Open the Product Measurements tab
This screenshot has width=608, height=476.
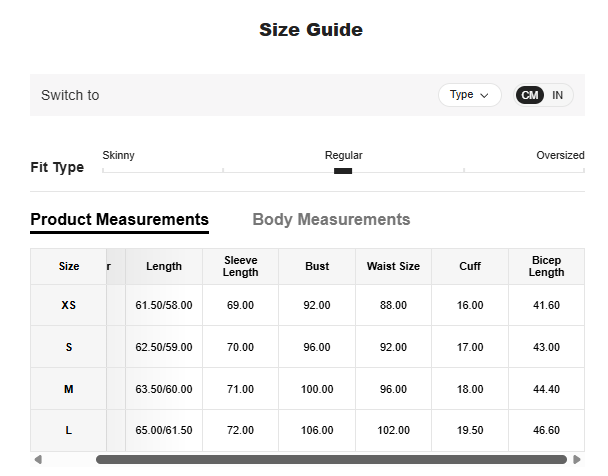(x=119, y=220)
